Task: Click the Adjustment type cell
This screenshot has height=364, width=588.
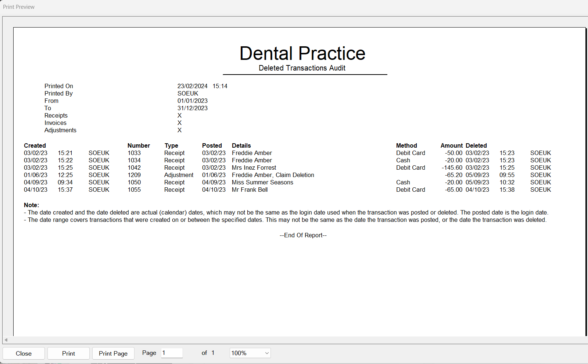Action: [179, 175]
